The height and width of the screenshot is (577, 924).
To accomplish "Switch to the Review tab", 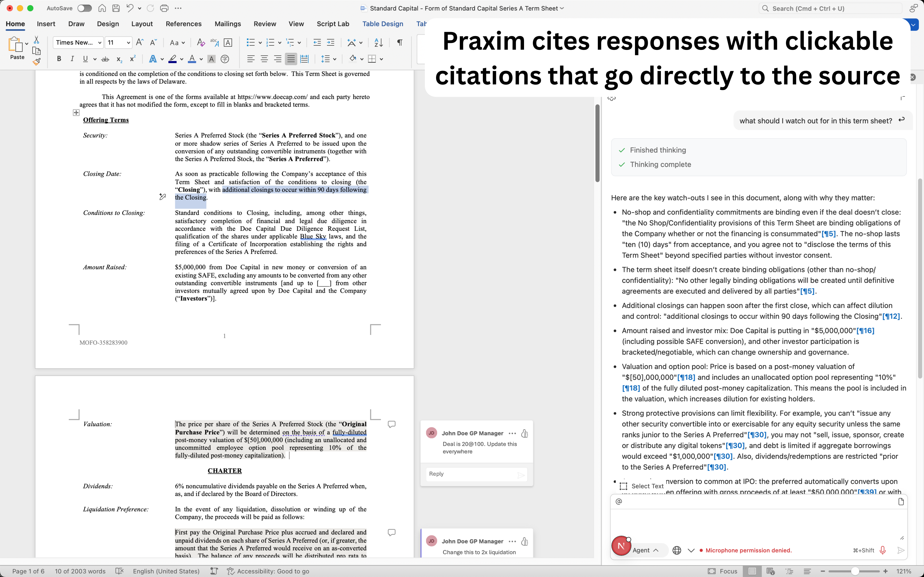I will (x=265, y=24).
